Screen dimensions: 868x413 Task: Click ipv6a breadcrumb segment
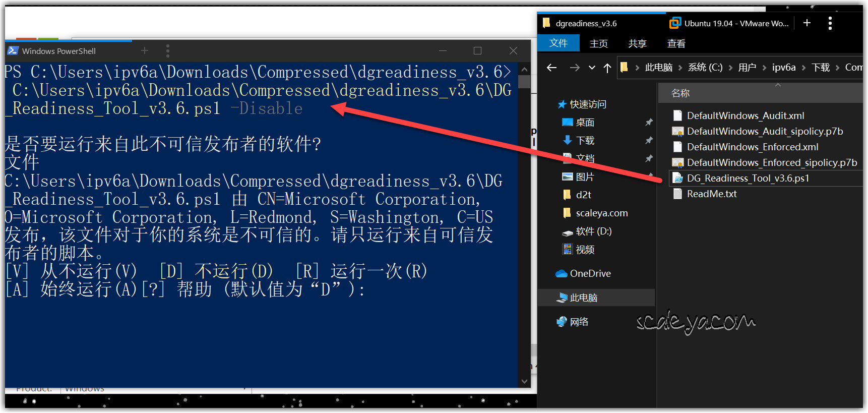coord(783,68)
